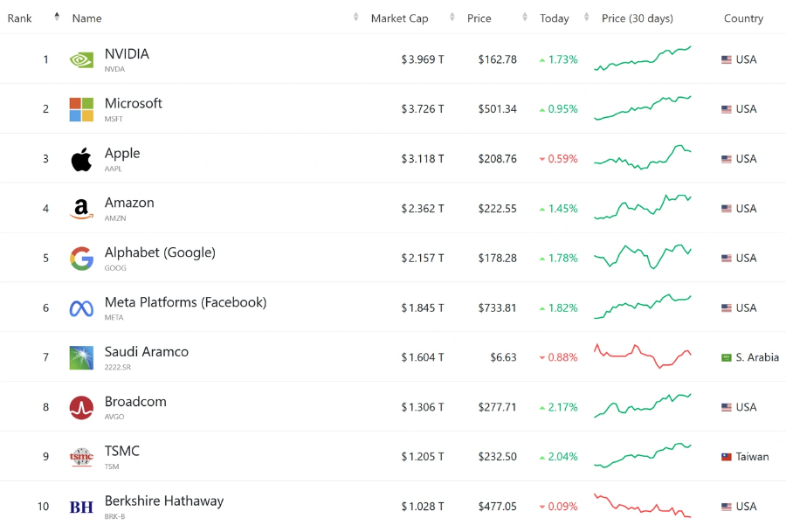
Task: Click Saudi Aramco 30-day price chart
Action: tap(643, 356)
